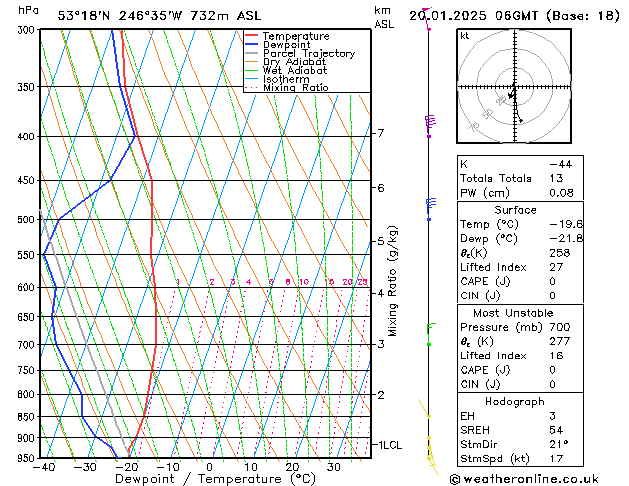Image resolution: width=629 pixels, height=486 pixels.
Task: Click the purple wind barb near 400 hPa
Action: (x=430, y=126)
